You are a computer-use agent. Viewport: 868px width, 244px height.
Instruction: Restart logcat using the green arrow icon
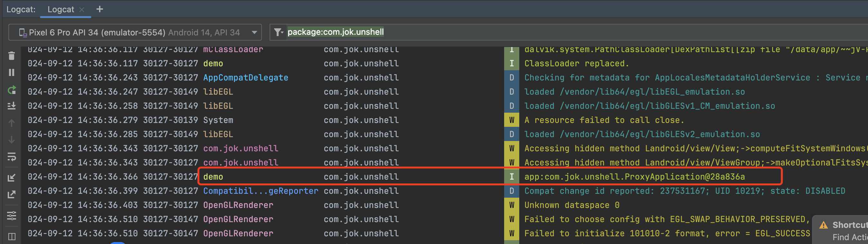(x=12, y=90)
